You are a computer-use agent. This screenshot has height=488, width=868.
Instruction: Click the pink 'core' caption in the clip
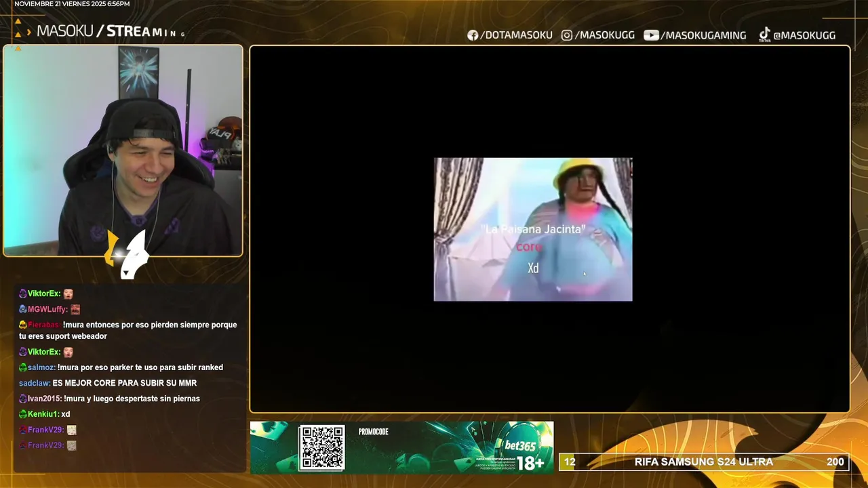click(x=529, y=247)
